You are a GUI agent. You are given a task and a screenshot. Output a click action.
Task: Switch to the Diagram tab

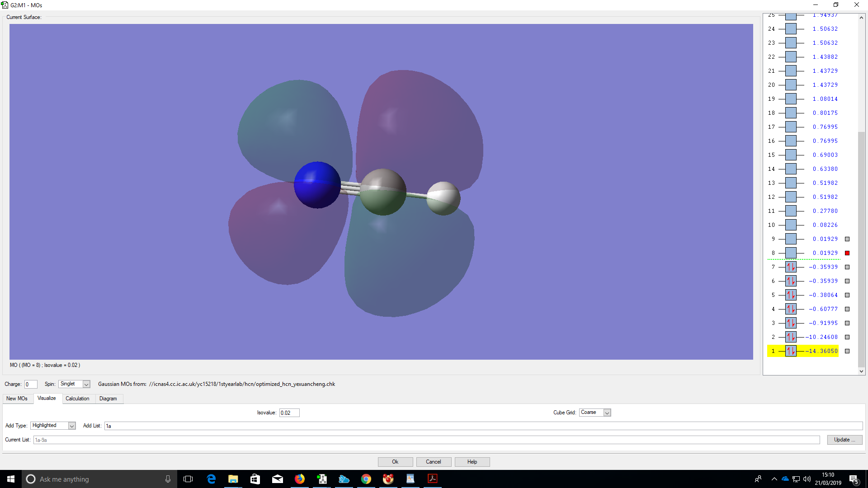tap(108, 399)
